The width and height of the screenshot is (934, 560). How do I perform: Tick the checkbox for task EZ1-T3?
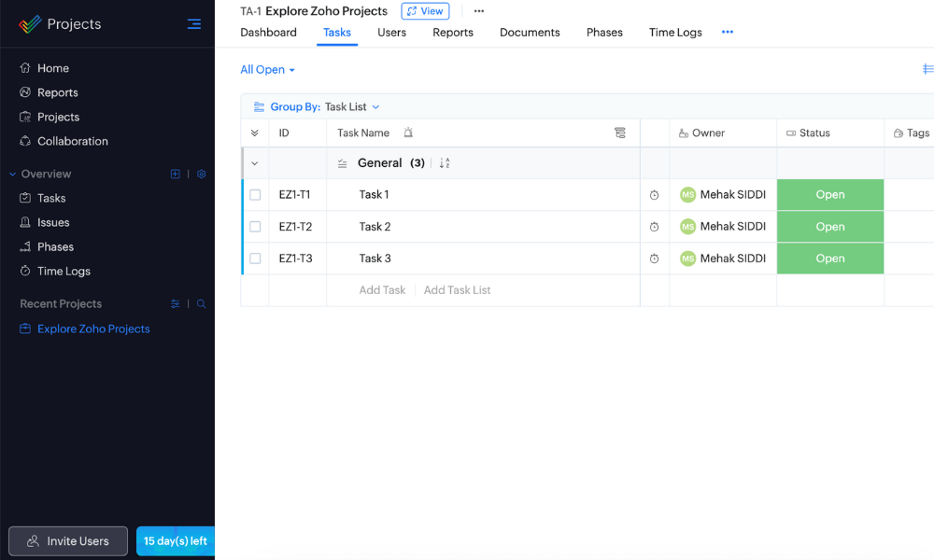pos(255,259)
